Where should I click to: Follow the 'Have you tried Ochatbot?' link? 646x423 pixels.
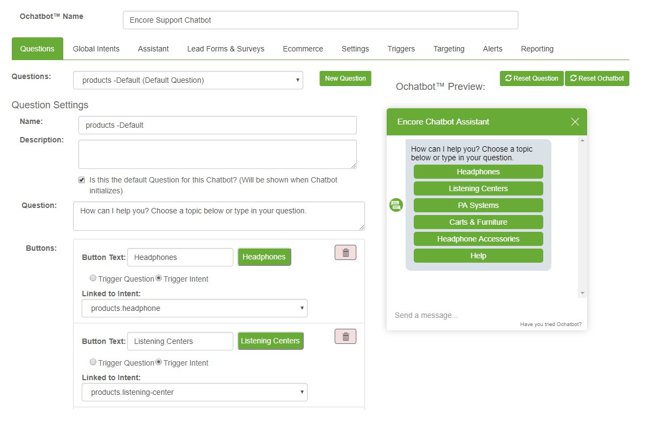pyautogui.click(x=550, y=324)
